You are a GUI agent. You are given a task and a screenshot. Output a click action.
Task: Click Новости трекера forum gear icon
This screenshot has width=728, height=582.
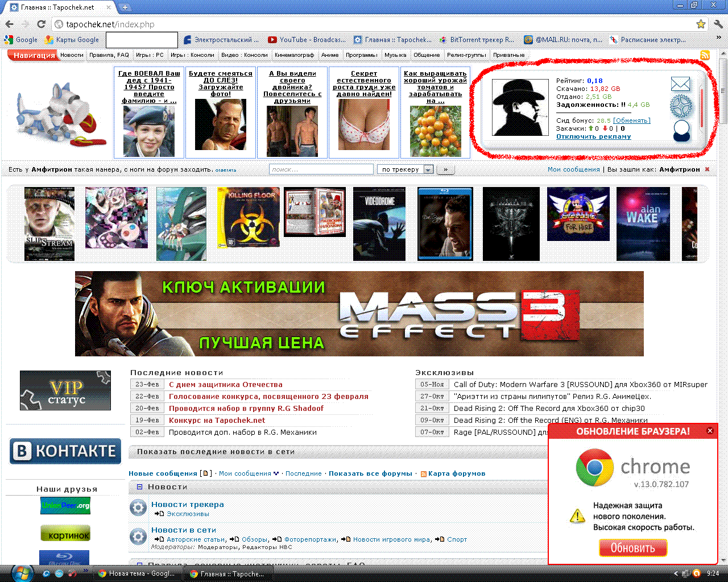[x=138, y=508]
